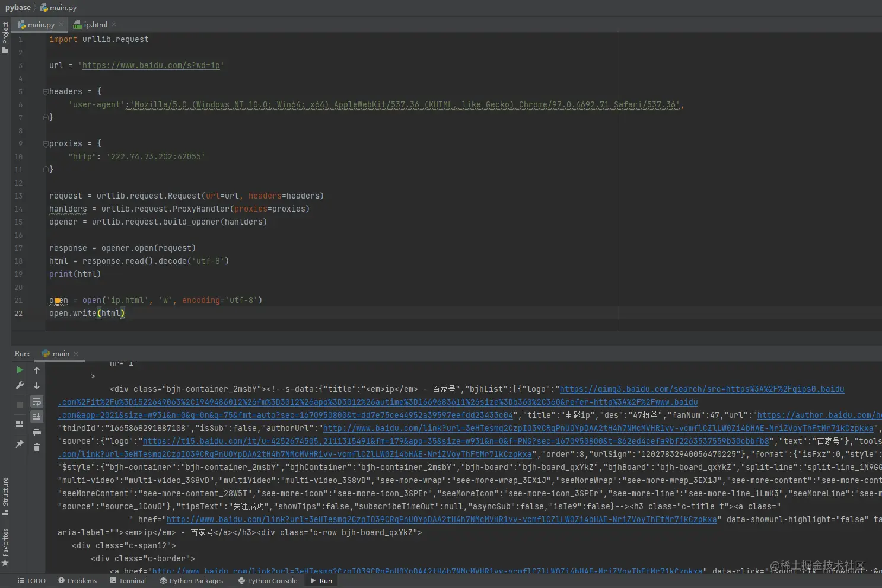This screenshot has height=588, width=882.
Task: Click the yellow intention bulb on line 21
Action: [x=58, y=301]
